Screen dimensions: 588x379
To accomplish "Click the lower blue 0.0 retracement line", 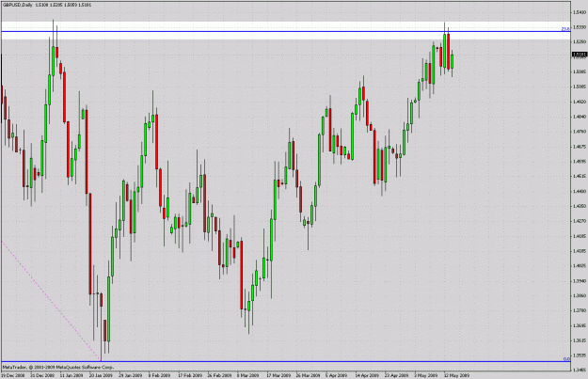I will [x=285, y=362].
